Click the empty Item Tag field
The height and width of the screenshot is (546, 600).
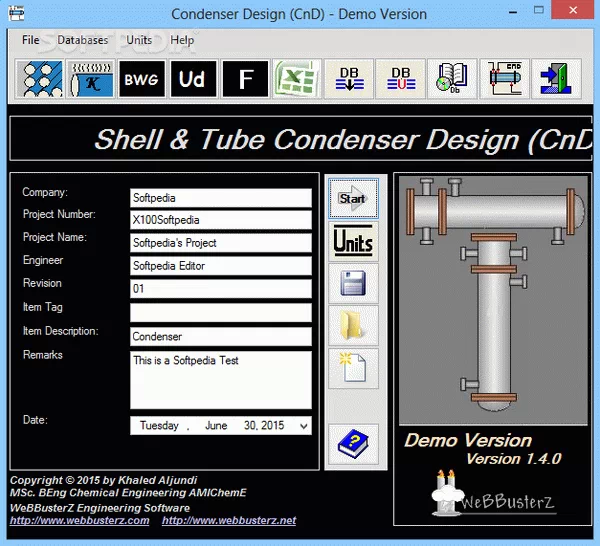[x=221, y=313]
